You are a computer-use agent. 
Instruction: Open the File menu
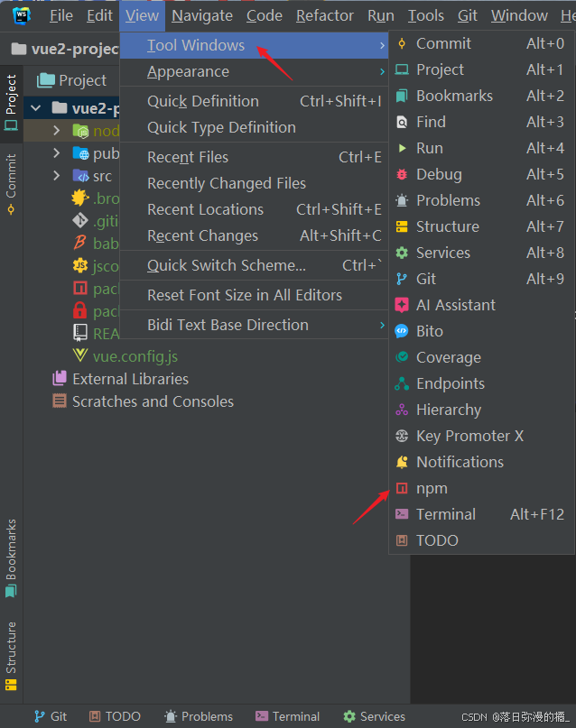pyautogui.click(x=61, y=15)
